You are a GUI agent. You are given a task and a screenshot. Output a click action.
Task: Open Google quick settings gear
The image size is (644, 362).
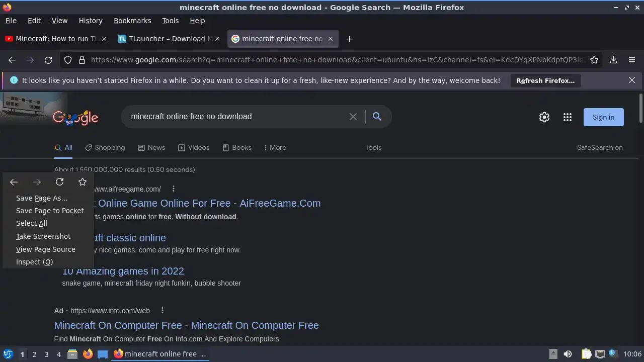click(x=544, y=117)
